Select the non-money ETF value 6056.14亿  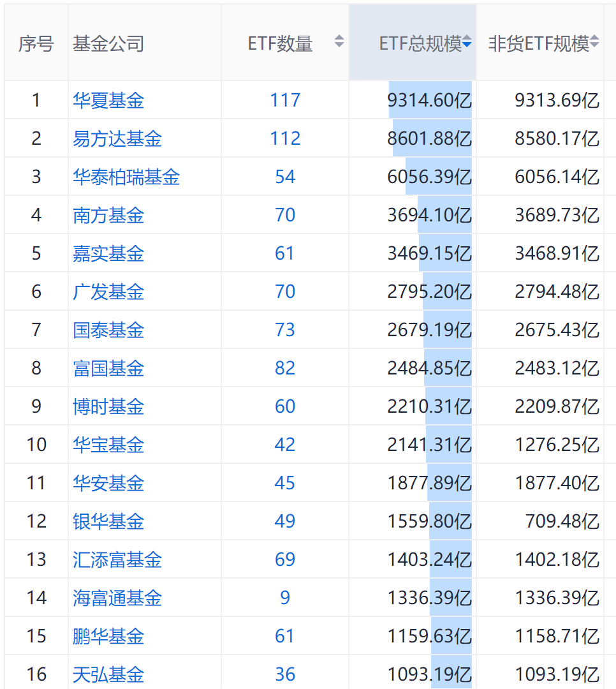click(557, 177)
